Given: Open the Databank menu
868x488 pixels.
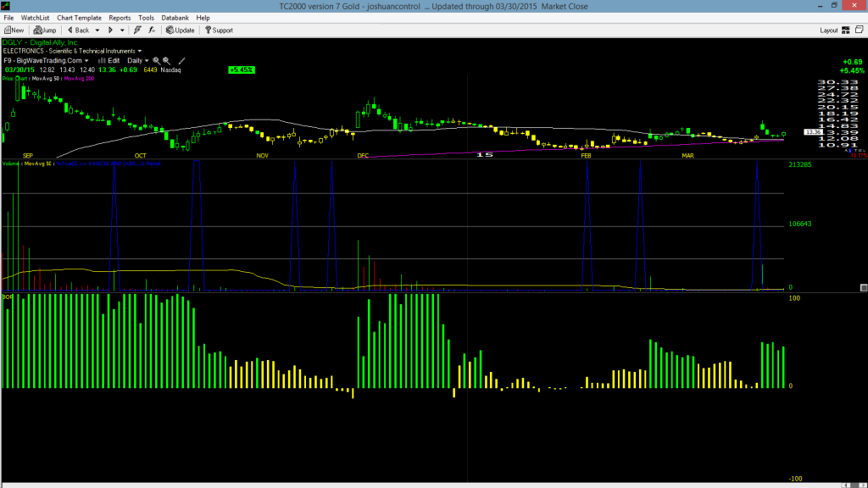Looking at the screenshot, I should (x=175, y=18).
